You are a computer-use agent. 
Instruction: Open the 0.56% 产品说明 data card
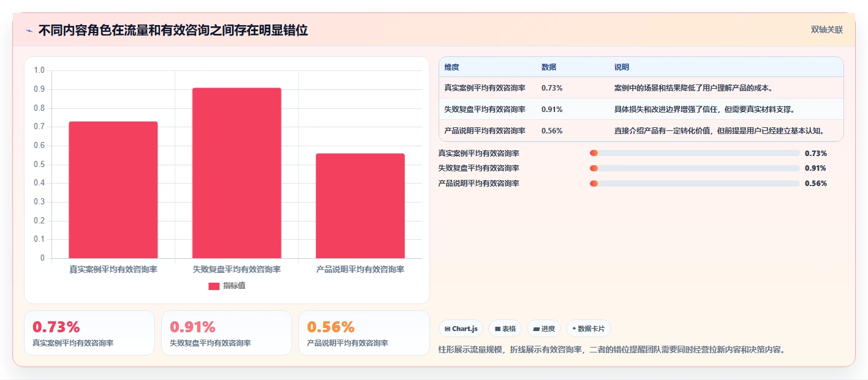coord(364,333)
